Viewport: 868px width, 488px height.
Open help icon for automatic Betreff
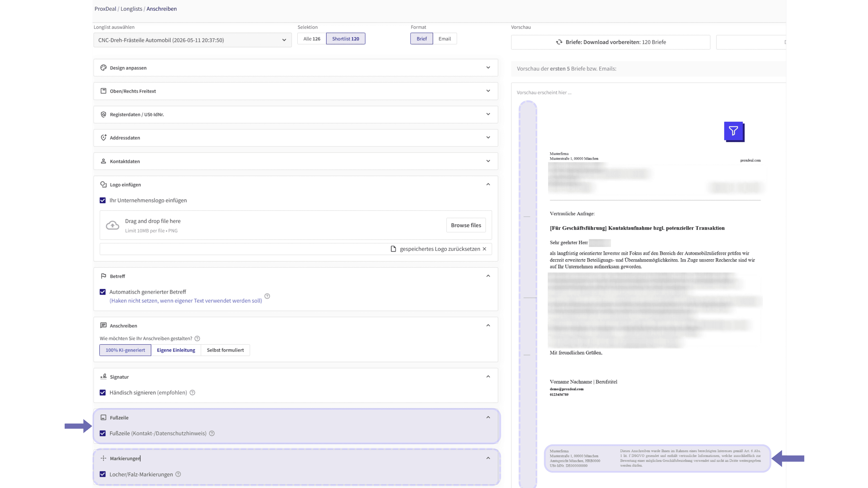(x=267, y=296)
